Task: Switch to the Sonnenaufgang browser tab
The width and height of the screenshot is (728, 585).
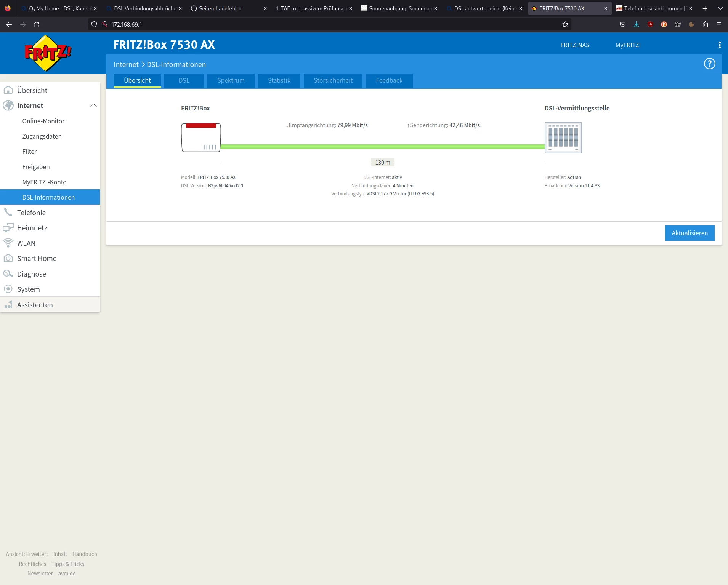Action: coord(399,8)
